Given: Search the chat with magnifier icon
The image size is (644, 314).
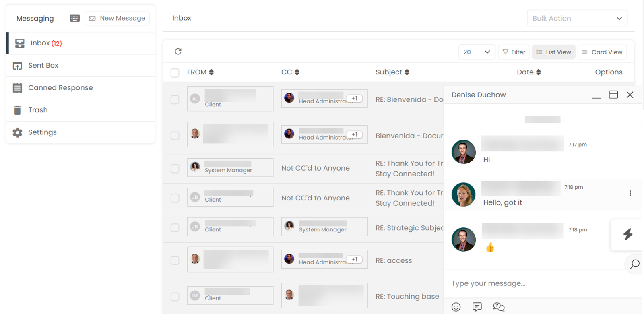Looking at the screenshot, I should (635, 264).
